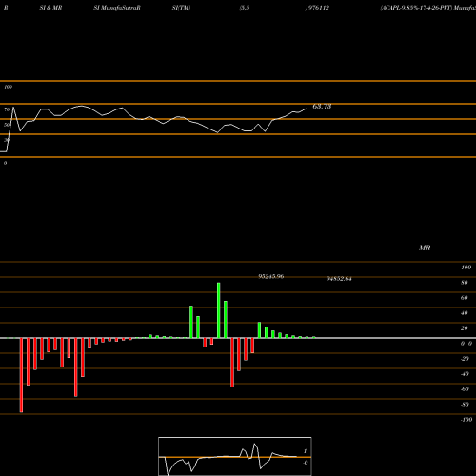The height and width of the screenshot is (476, 476).
Task: Click the MR axis label -100
Action: 466,420
